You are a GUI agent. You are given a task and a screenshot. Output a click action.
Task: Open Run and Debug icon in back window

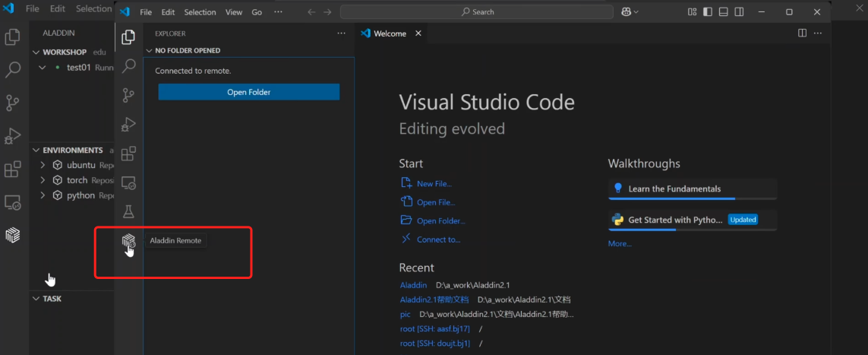(x=13, y=135)
